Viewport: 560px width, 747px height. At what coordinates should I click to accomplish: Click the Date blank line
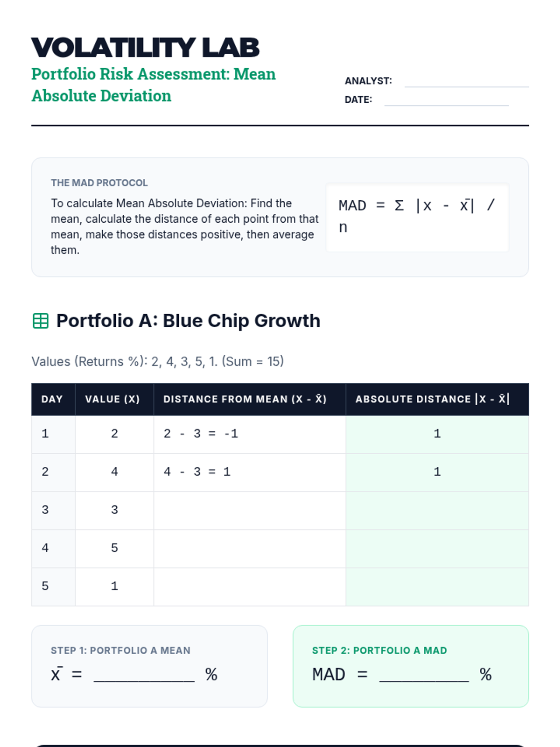click(446, 100)
